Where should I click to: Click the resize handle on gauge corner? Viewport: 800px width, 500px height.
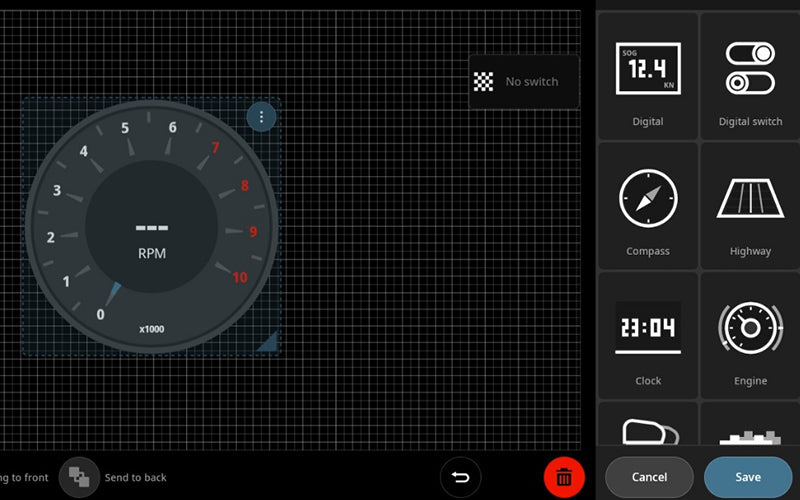click(x=268, y=343)
